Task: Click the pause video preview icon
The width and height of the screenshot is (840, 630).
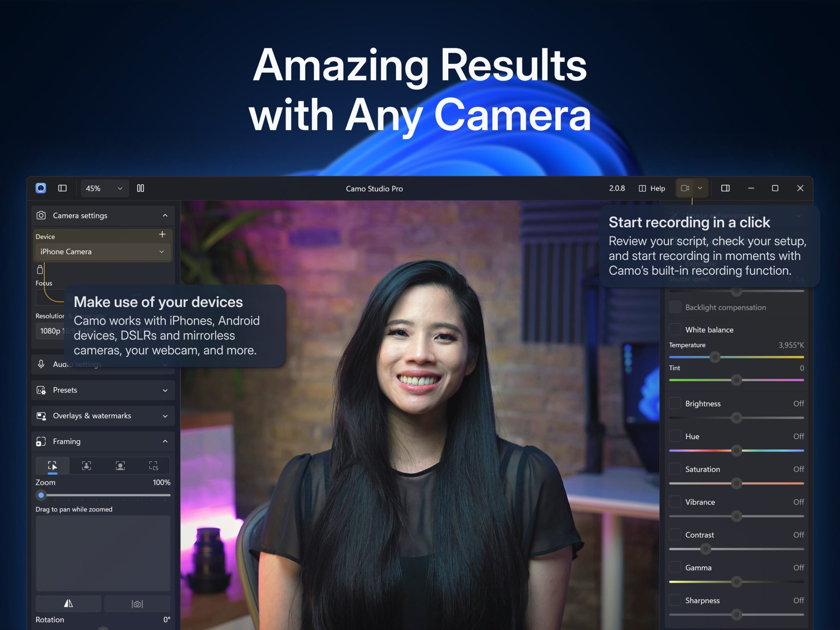Action: click(x=140, y=188)
